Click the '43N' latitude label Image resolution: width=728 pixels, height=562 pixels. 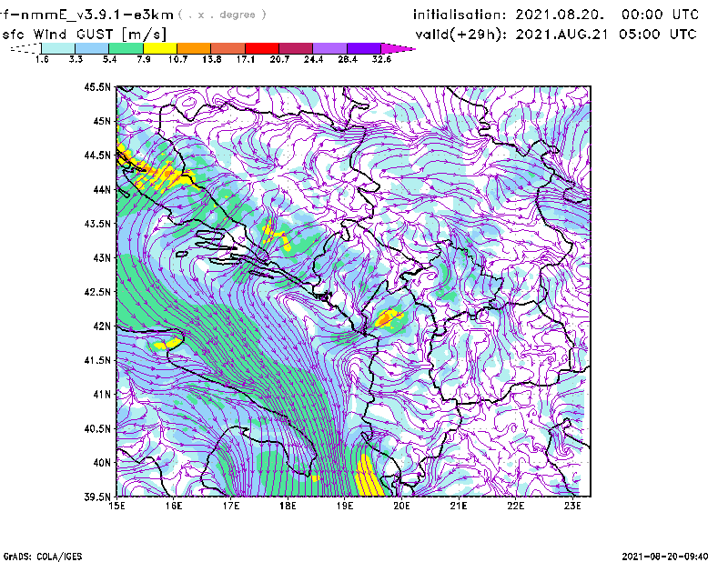click(x=102, y=257)
